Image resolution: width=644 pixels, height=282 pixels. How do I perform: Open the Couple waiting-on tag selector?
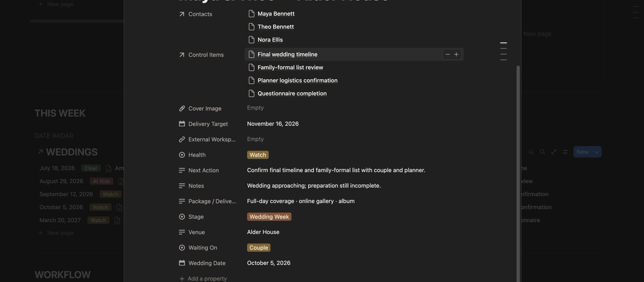coord(259,248)
